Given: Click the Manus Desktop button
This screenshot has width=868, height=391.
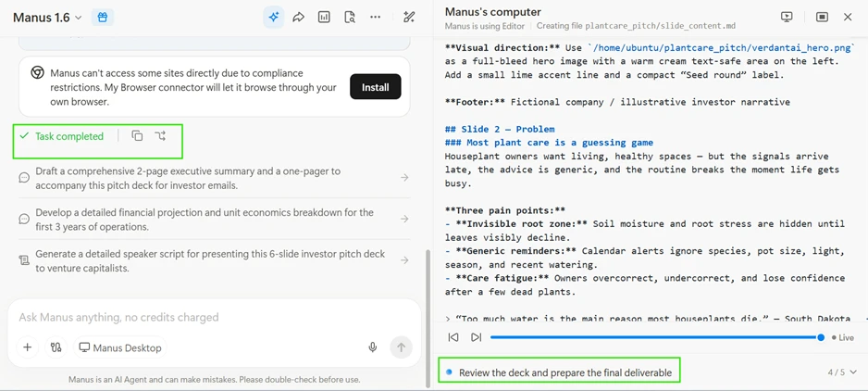Looking at the screenshot, I should click(x=120, y=347).
